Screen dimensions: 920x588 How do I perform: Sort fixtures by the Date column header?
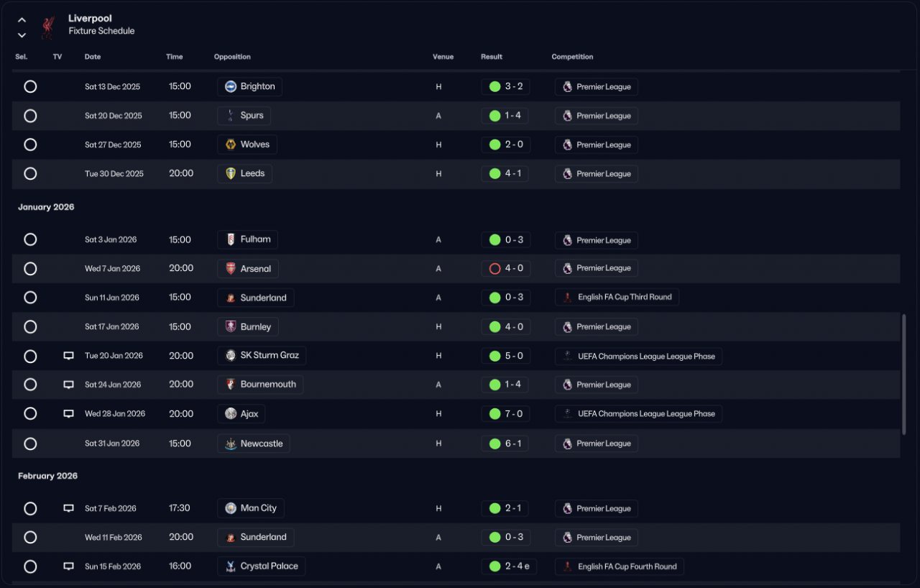tap(93, 57)
